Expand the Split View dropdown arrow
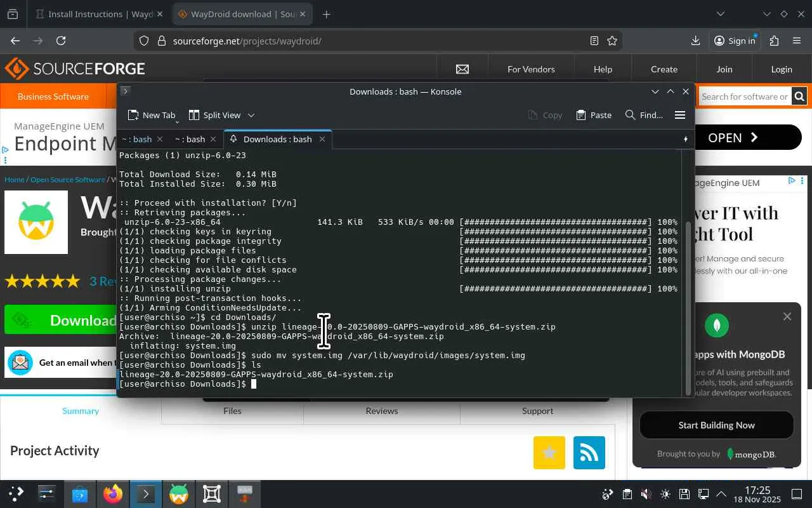Image resolution: width=812 pixels, height=508 pixels. [251, 115]
